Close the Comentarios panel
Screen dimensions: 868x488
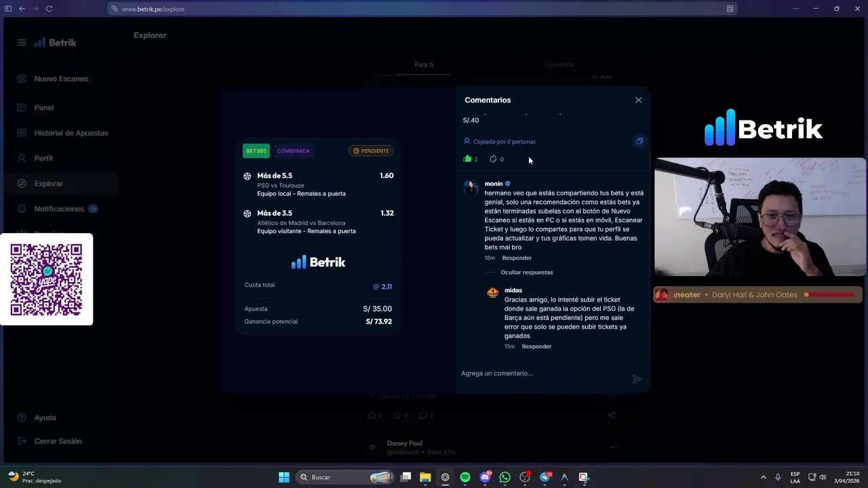[x=638, y=100]
